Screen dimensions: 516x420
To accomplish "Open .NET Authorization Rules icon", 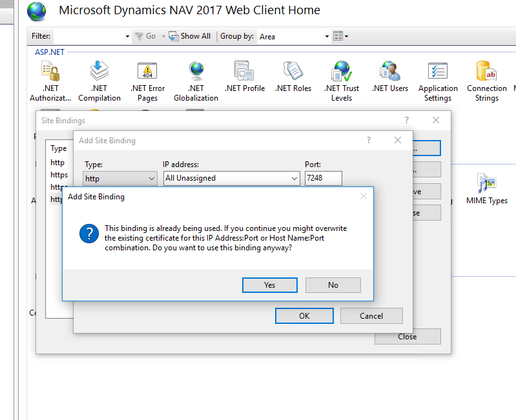I will point(50,81).
